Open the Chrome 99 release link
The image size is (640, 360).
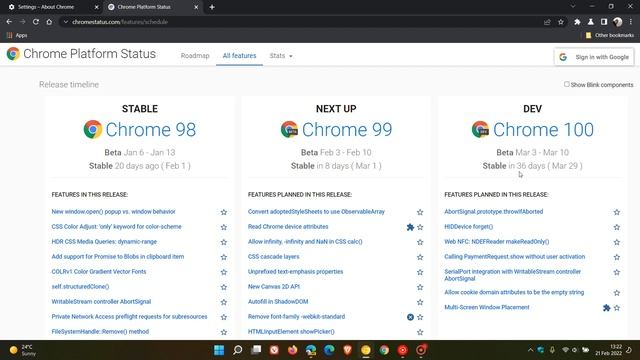coord(347,129)
